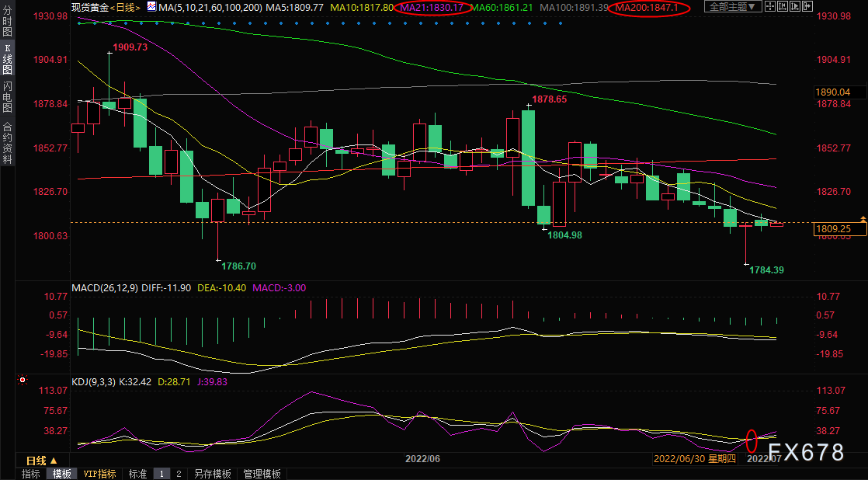Click the MA indicator icon before MA(5,10,21...)
Viewport: 868px width, 480px height.
tap(151, 7)
